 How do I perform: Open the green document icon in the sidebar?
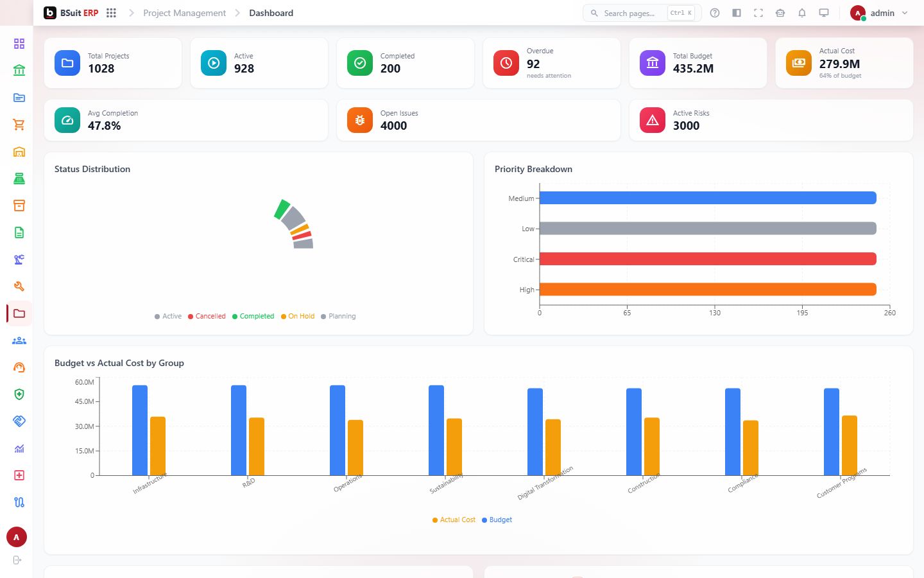(x=19, y=232)
